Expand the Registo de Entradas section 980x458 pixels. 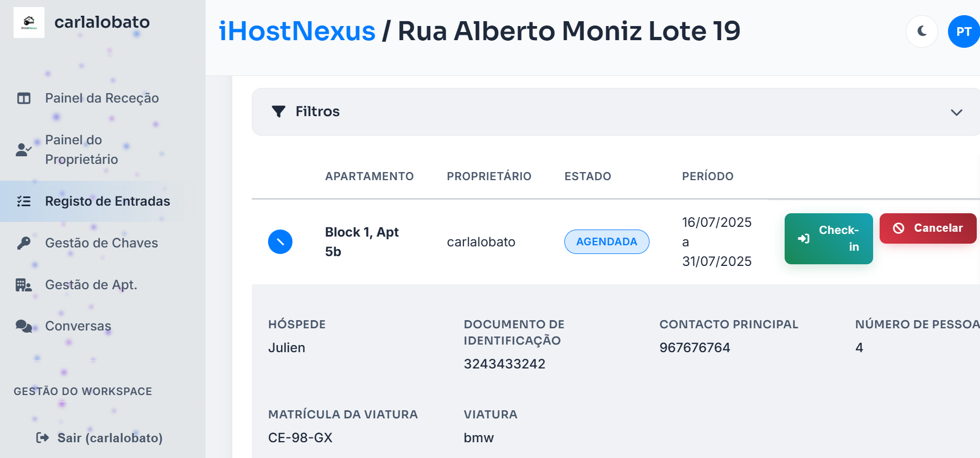[x=107, y=201]
